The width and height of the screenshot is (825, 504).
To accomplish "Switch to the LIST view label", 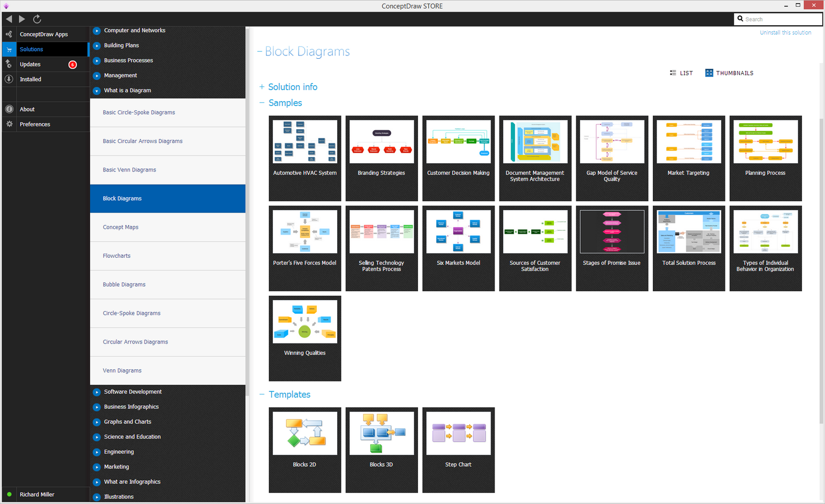I will tap(686, 73).
